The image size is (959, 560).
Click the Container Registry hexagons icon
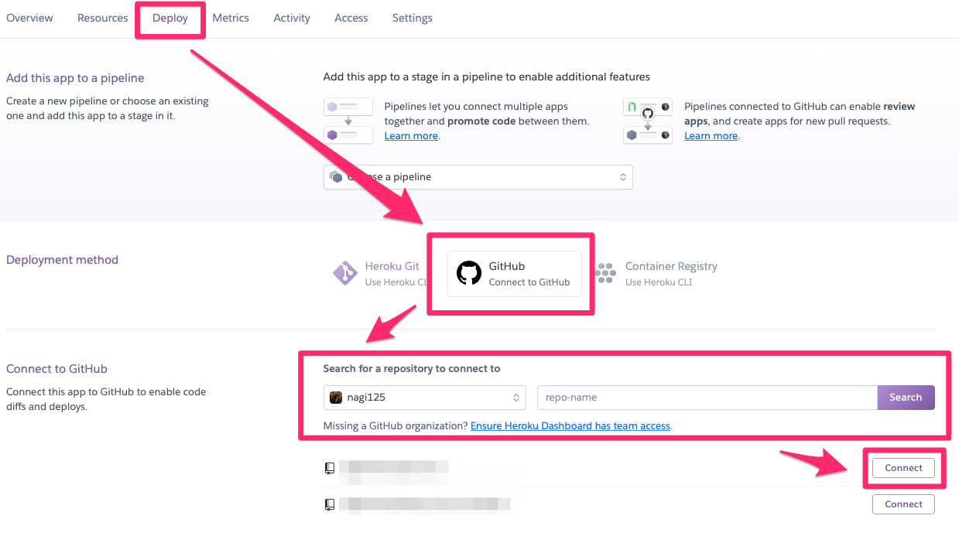tap(605, 274)
